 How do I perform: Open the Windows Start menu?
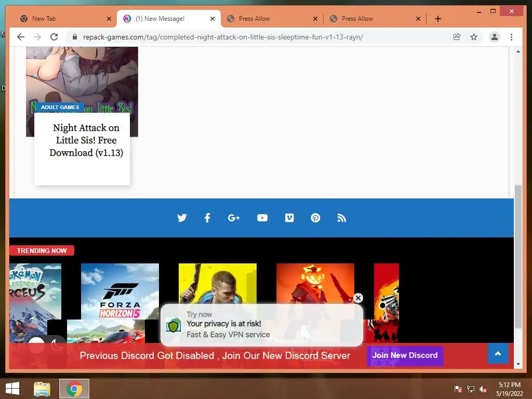[12, 389]
